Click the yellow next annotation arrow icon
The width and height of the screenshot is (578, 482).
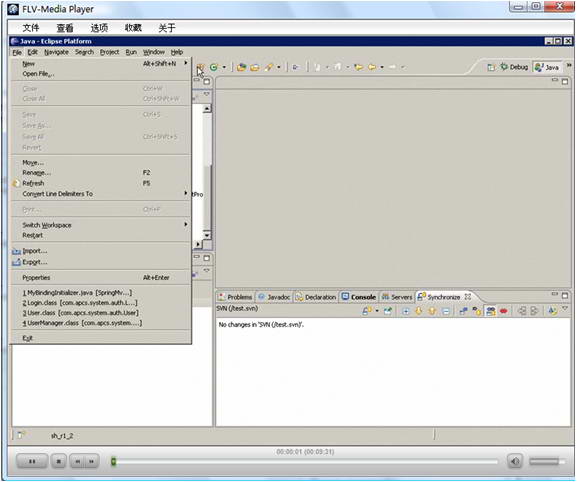(358, 67)
